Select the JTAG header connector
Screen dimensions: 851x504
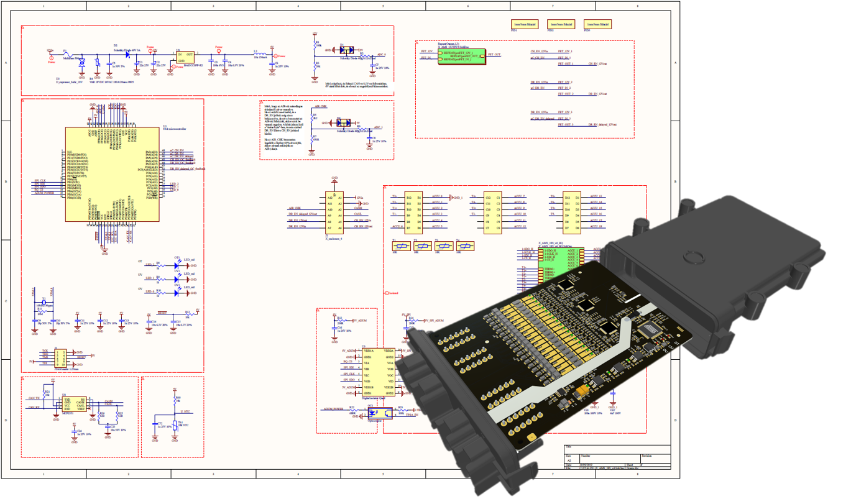(x=60, y=358)
